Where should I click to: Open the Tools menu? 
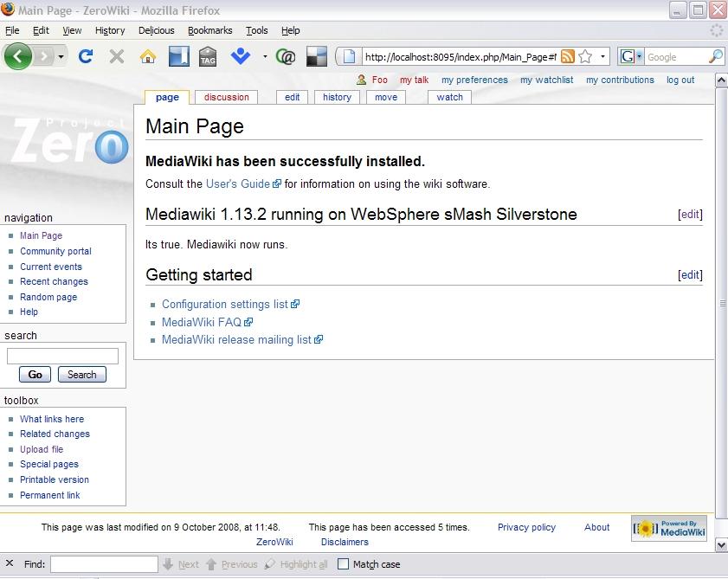257,30
